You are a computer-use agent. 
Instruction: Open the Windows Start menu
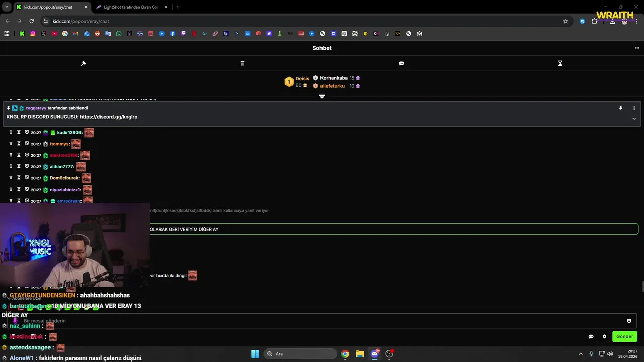(x=255, y=354)
